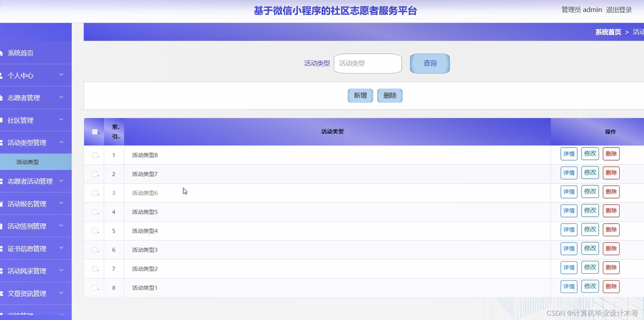The height and width of the screenshot is (320, 644).
Task: Click 修改 for 活动类型5
Action: (x=590, y=211)
